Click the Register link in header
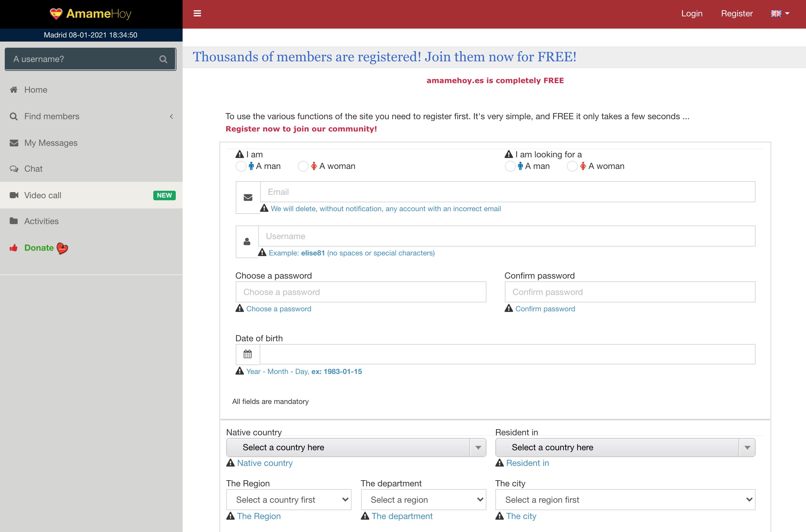Image resolution: width=806 pixels, height=532 pixels. [737, 14]
